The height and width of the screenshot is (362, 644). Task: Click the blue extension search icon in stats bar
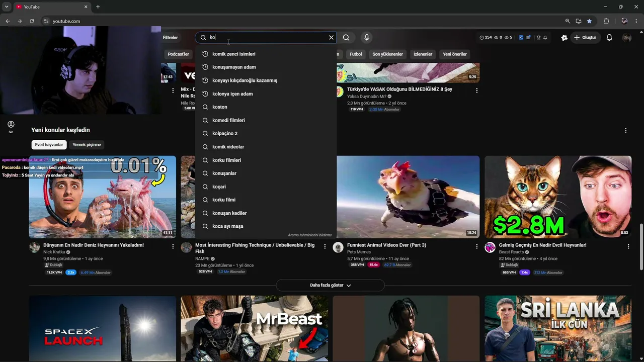521,37
